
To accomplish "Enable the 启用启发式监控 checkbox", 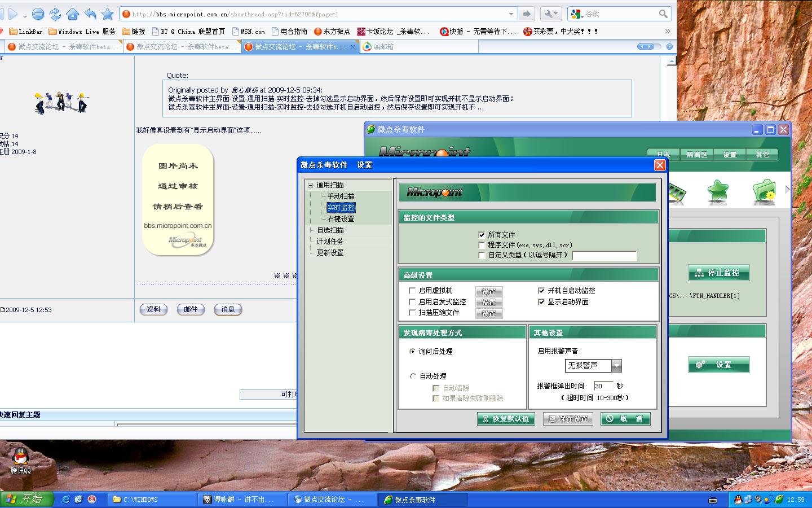I will pyautogui.click(x=412, y=302).
